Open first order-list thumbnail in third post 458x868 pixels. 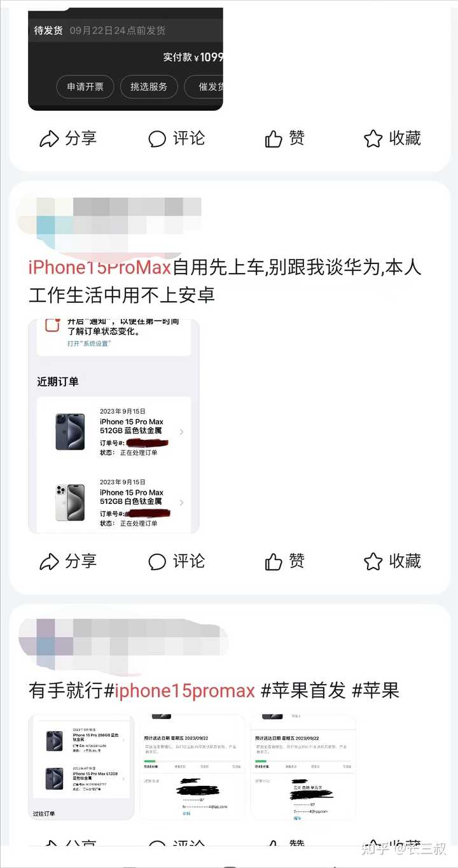tap(81, 767)
